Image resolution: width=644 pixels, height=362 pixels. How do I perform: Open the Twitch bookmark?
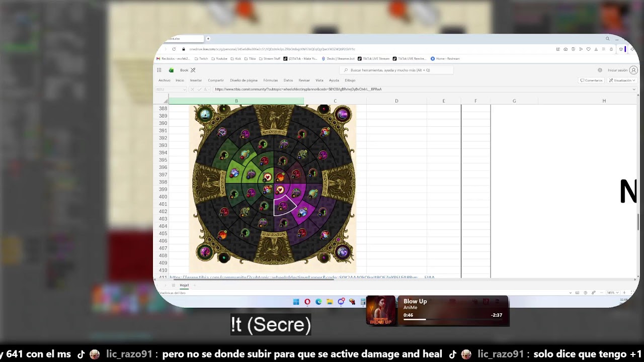201,59
